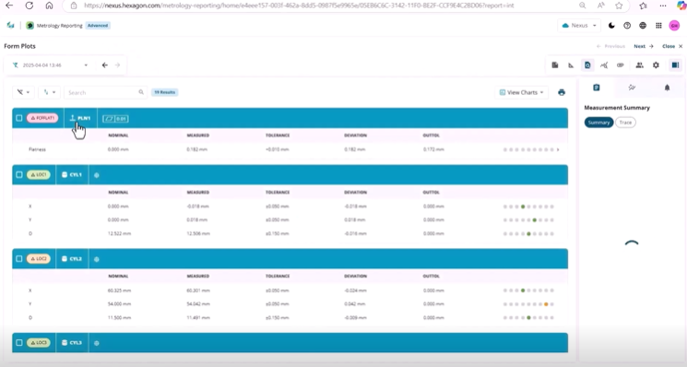This screenshot has width=687, height=367.
Task: Add page to browser favorites star
Action: coord(619,6)
